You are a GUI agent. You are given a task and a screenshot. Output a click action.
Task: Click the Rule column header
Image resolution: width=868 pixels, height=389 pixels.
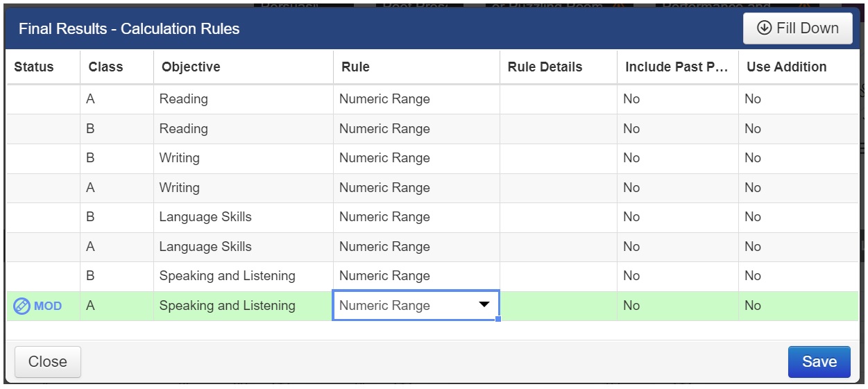(355, 67)
